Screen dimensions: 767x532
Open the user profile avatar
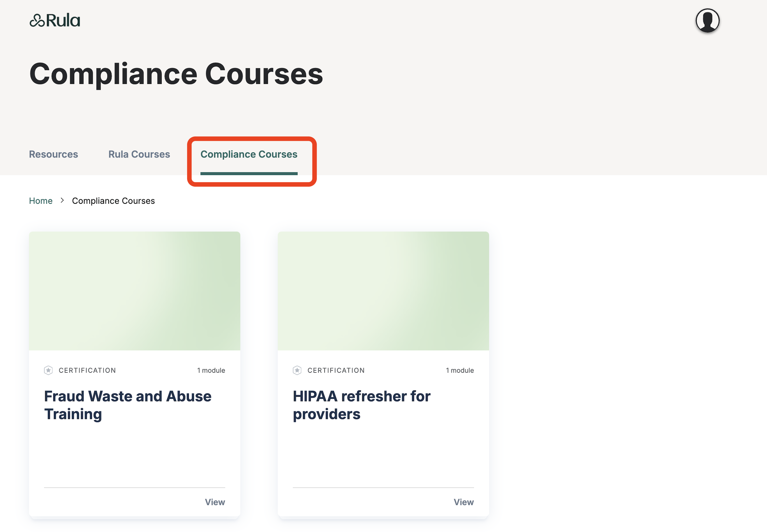(707, 21)
